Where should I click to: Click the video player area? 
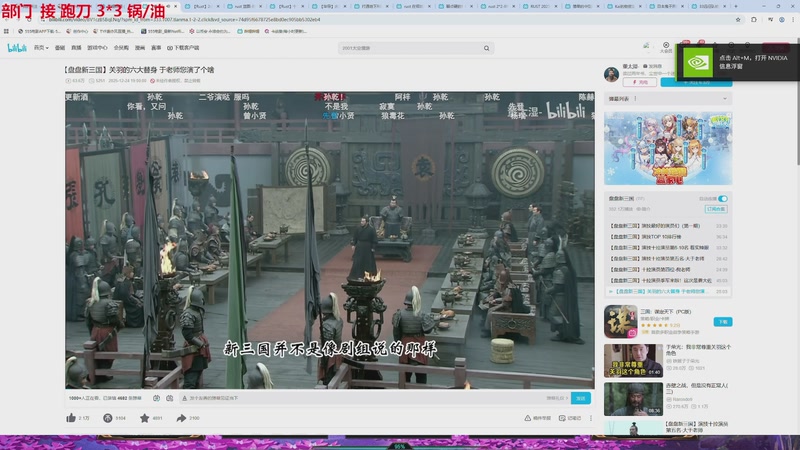330,240
